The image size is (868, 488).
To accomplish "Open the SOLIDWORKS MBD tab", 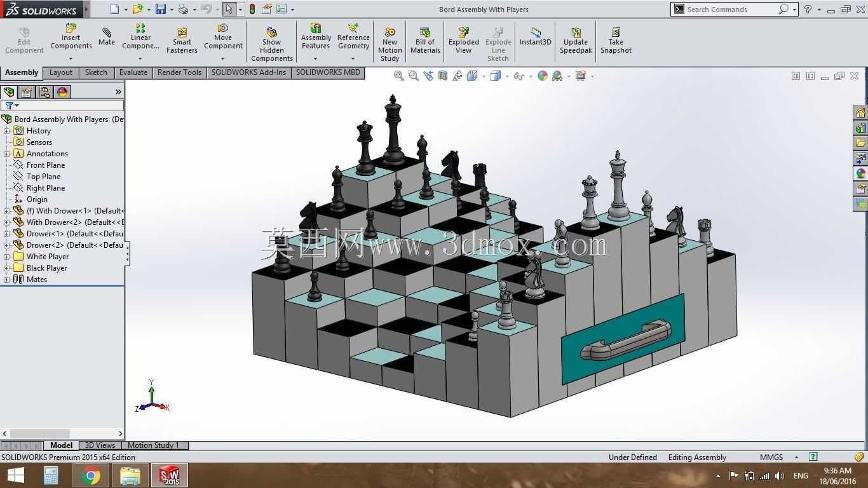I will (328, 72).
